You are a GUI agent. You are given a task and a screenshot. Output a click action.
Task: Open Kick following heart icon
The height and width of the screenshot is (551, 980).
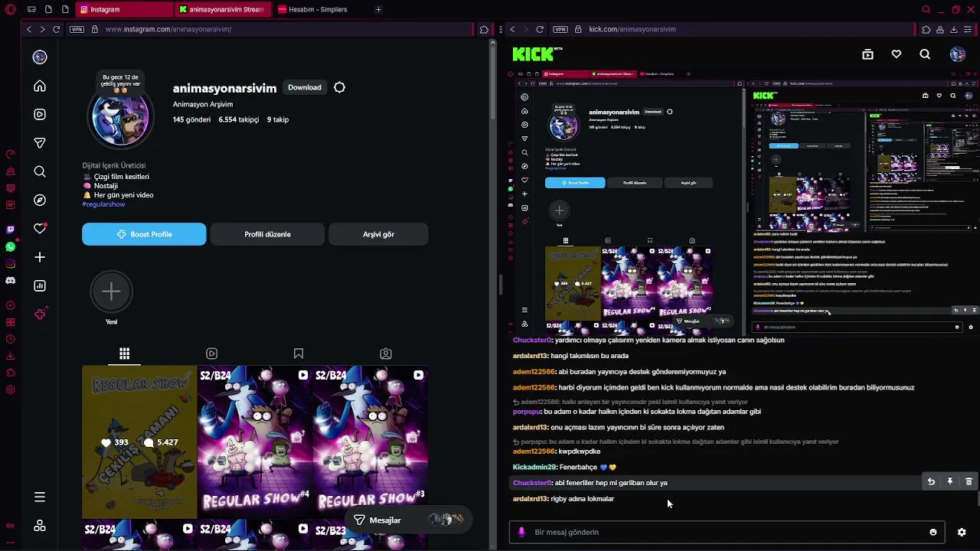click(897, 54)
